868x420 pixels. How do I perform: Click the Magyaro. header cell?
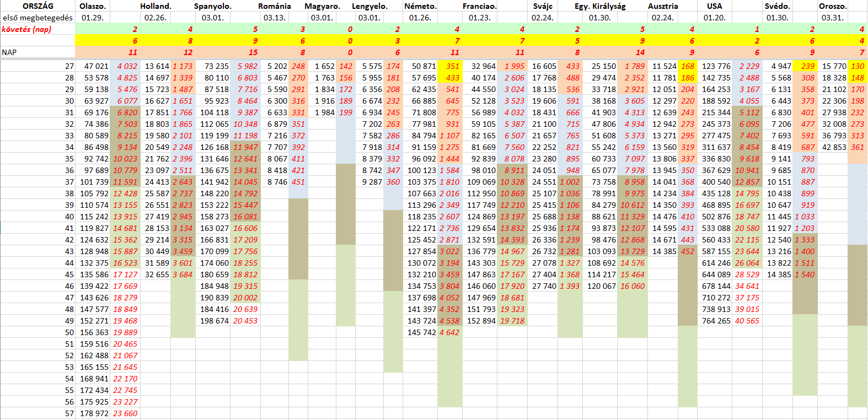point(322,6)
